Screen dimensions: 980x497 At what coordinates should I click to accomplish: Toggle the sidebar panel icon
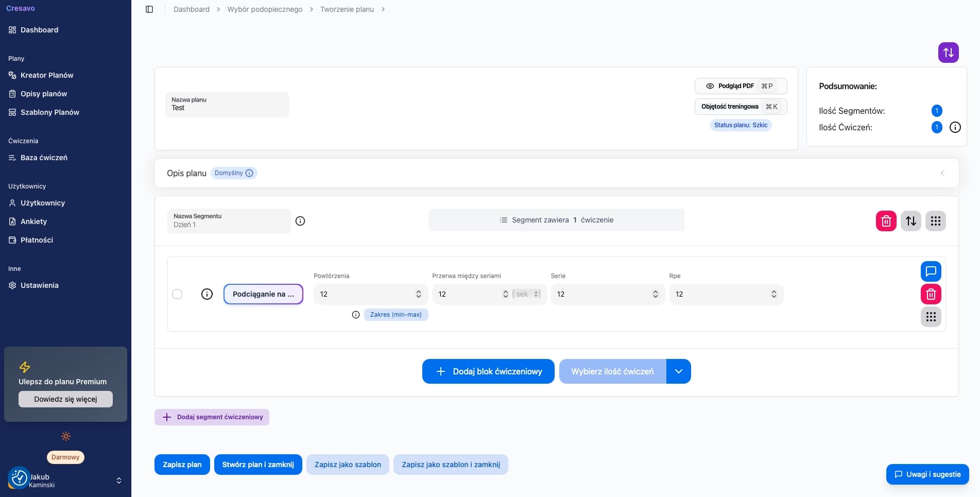point(149,9)
